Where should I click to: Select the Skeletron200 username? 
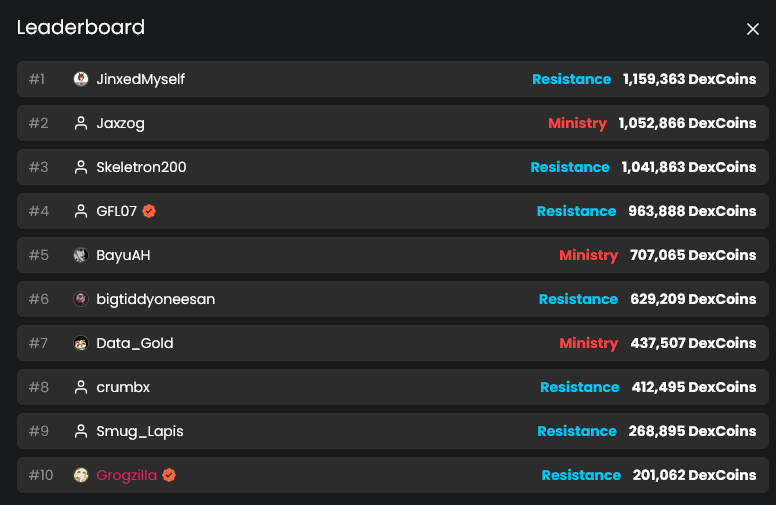tap(141, 167)
